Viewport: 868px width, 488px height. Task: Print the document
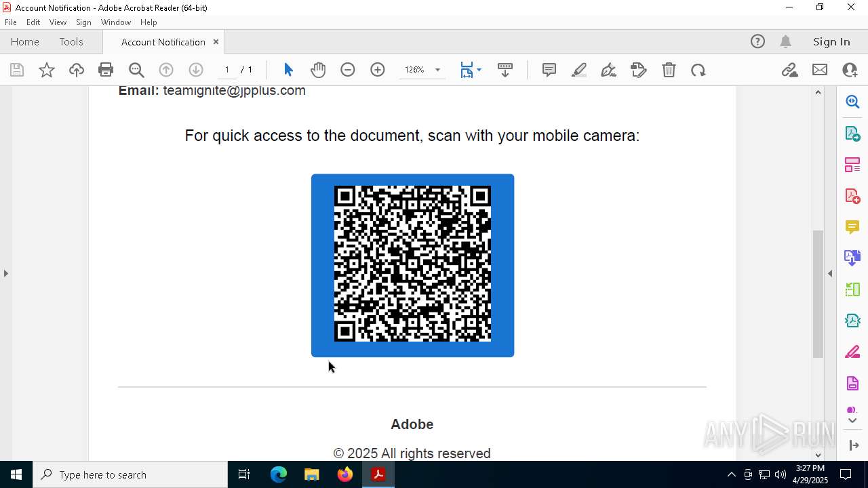[106, 70]
